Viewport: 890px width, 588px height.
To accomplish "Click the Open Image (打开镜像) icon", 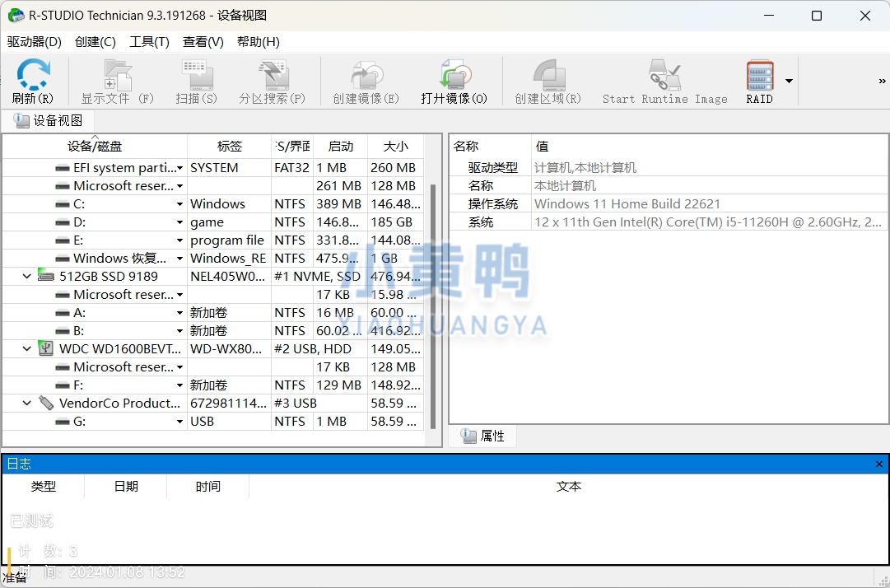I will pyautogui.click(x=455, y=74).
